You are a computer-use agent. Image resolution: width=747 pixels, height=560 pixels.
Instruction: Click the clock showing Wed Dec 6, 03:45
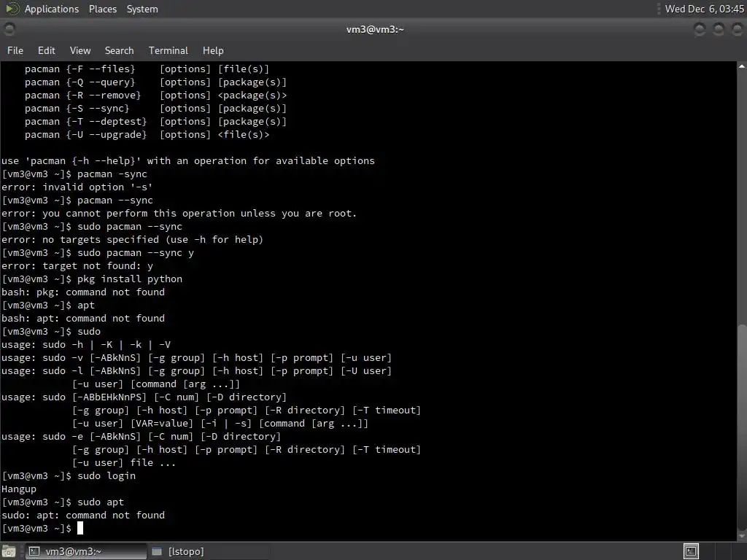coord(704,9)
